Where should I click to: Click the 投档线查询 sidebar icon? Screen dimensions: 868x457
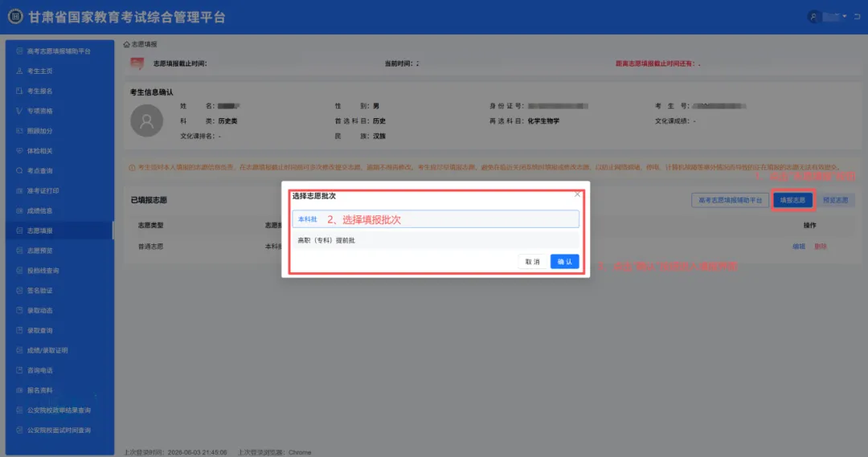pos(19,270)
